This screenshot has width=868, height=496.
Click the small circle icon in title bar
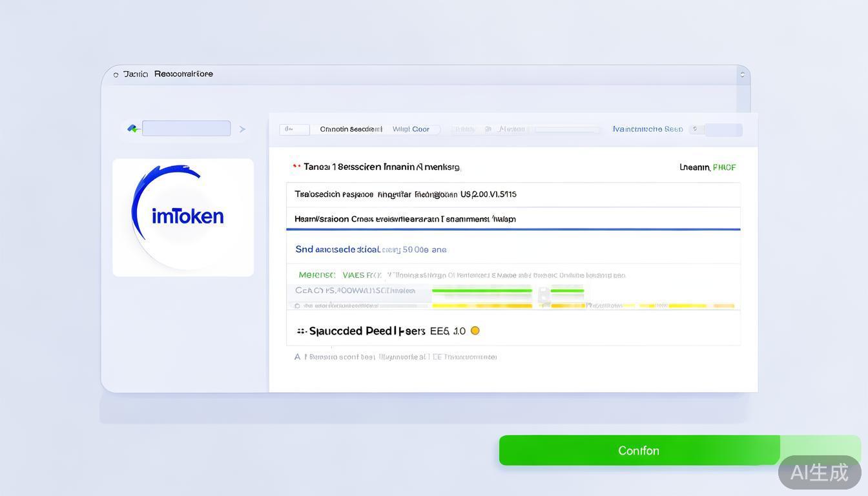tap(116, 75)
